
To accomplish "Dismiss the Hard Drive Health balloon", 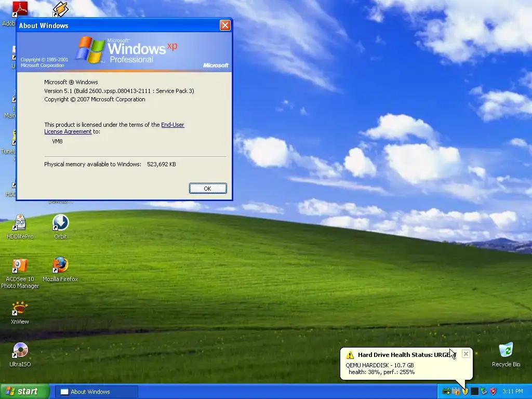I will pyautogui.click(x=466, y=354).
